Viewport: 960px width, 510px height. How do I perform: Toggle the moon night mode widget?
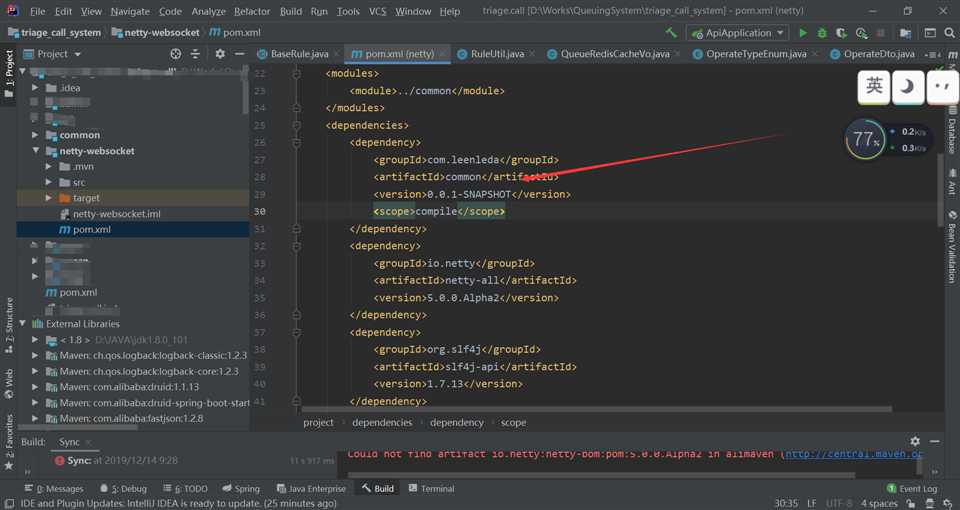908,87
